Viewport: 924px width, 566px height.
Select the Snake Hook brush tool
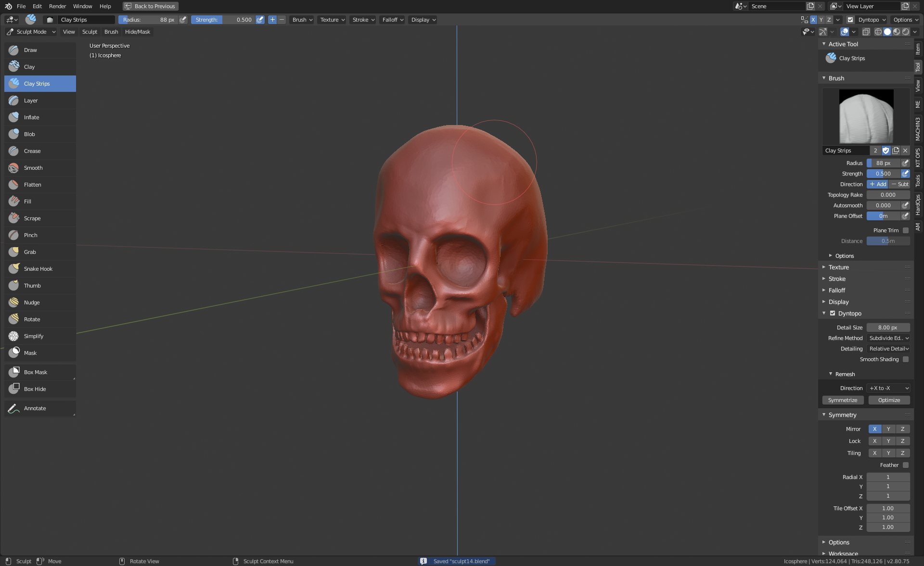point(38,269)
